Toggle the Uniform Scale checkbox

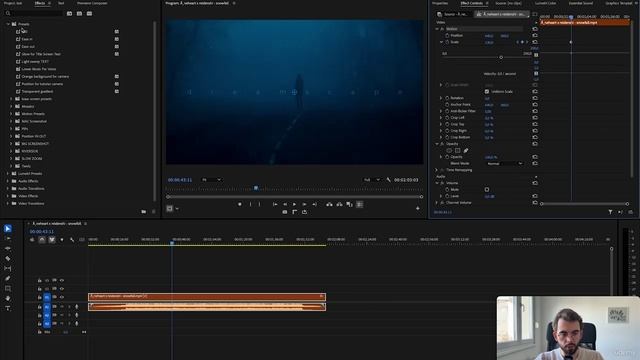pyautogui.click(x=487, y=91)
